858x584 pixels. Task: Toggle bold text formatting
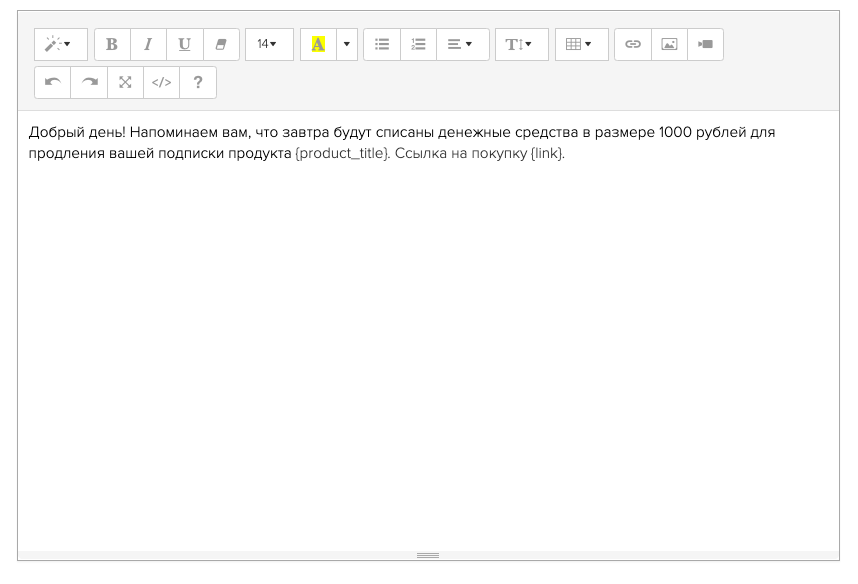tap(112, 45)
